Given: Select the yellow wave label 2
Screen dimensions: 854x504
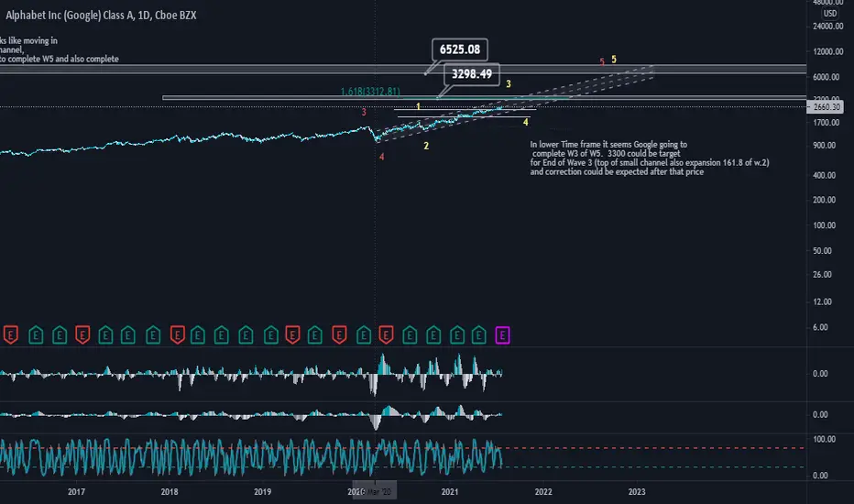Looking at the screenshot, I should (x=426, y=146).
